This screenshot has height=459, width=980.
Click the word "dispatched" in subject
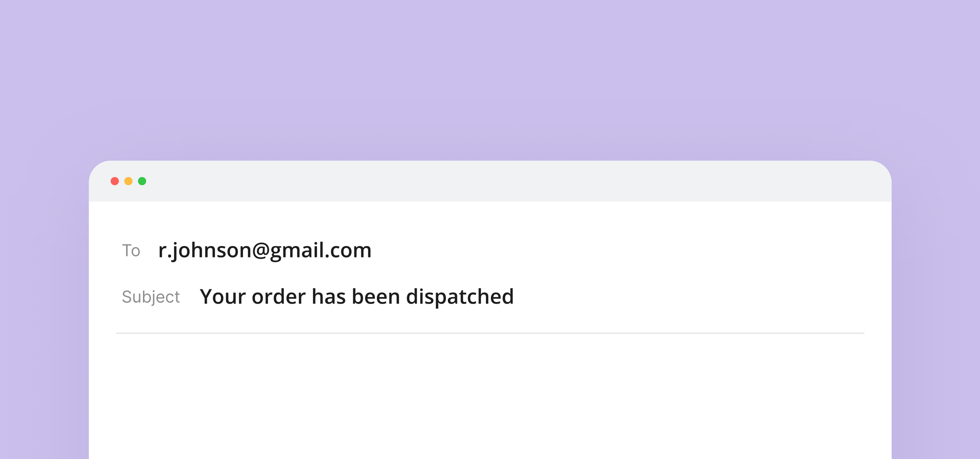[460, 297]
